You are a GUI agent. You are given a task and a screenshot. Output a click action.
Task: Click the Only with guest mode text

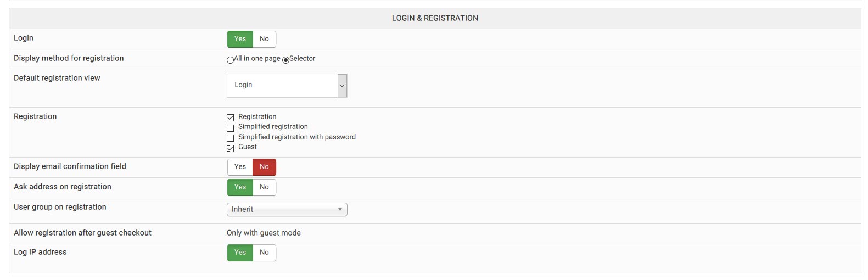264,233
